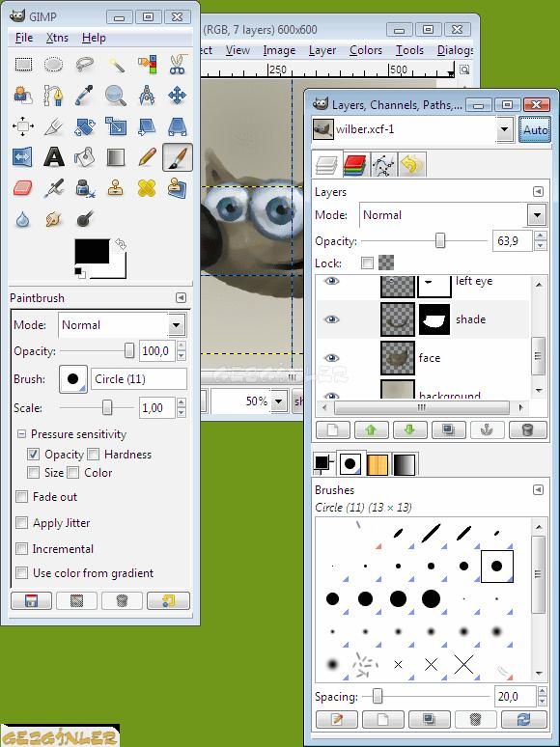Enable the Incremental checkbox
The height and width of the screenshot is (747, 560).
(21, 548)
